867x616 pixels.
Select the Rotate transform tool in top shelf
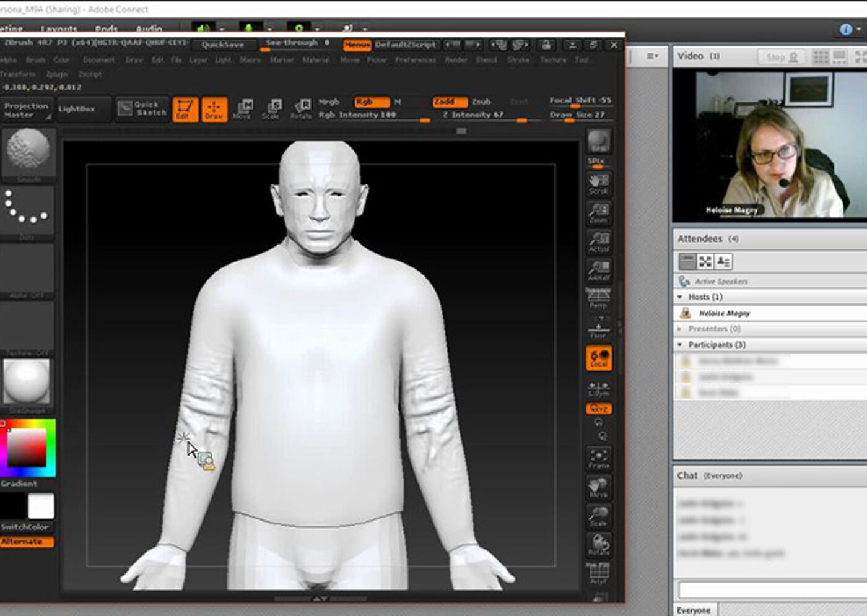tap(301, 109)
